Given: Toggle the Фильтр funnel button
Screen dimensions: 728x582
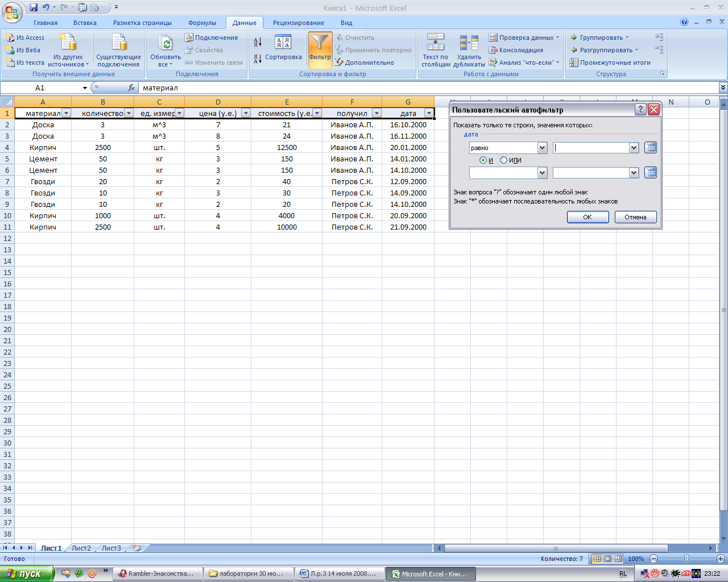Looking at the screenshot, I should (320, 50).
